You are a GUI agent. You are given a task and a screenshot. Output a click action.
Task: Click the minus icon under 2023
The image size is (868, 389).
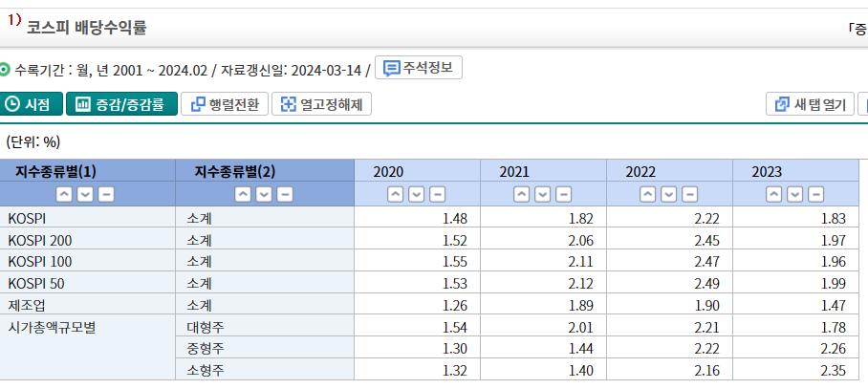coord(816,194)
